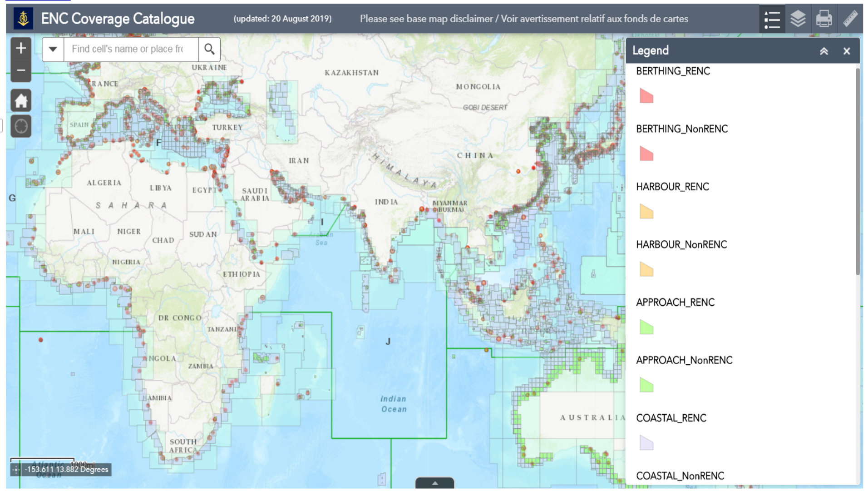Click the IHO logo in the header
Image resolution: width=868 pixels, height=491 pixels.
click(23, 19)
